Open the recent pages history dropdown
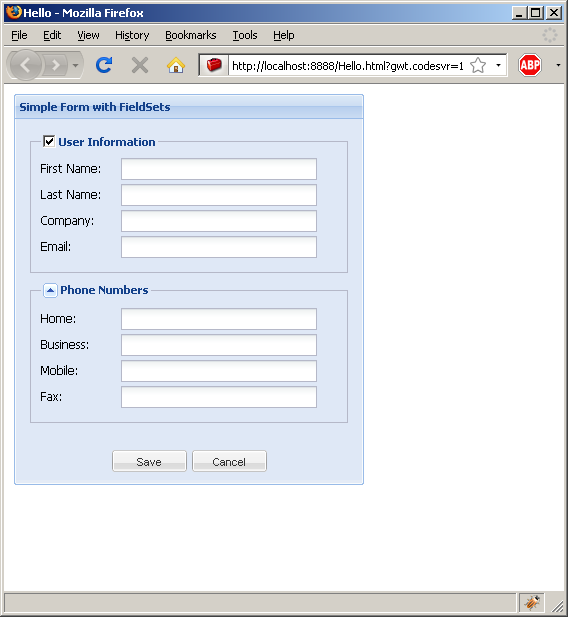 (x=76, y=65)
